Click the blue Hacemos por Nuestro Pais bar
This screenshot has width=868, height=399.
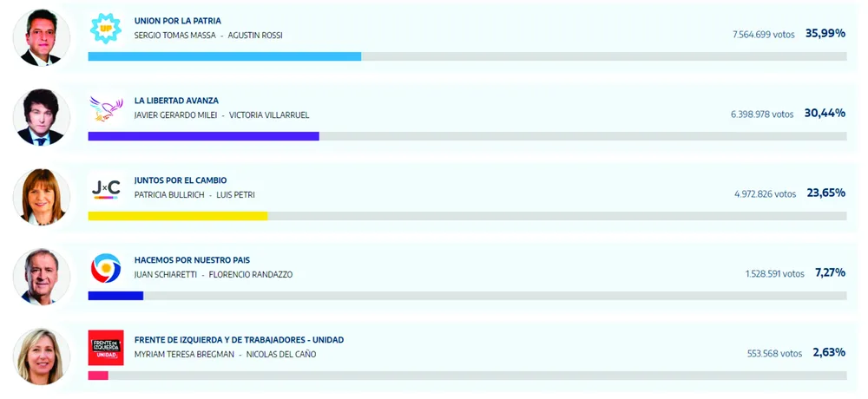pyautogui.click(x=115, y=296)
